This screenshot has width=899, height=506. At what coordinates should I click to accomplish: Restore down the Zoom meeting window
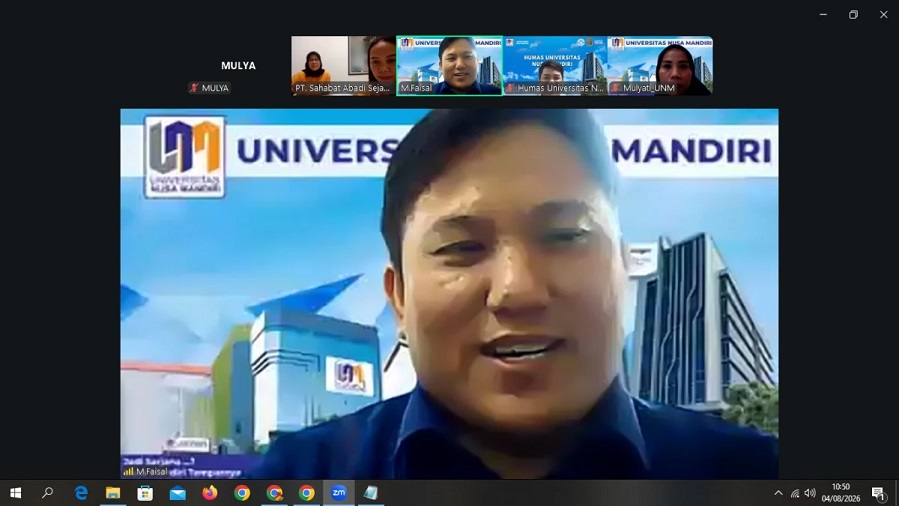point(853,14)
